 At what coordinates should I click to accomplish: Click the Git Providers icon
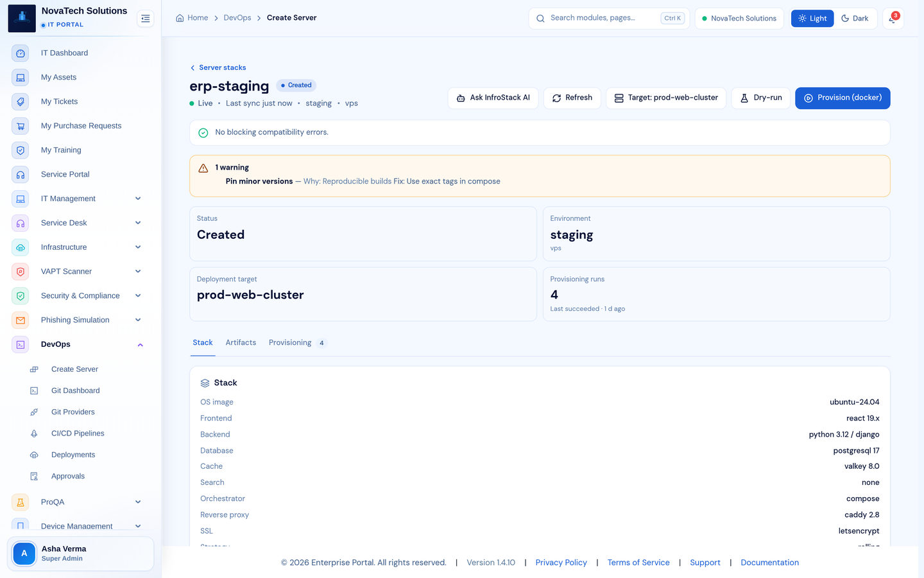[34, 412]
